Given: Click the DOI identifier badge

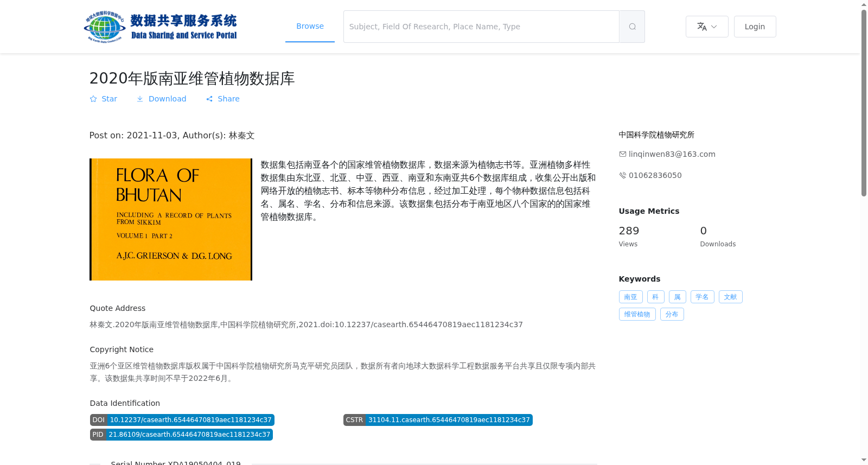Looking at the screenshot, I should [x=182, y=420].
